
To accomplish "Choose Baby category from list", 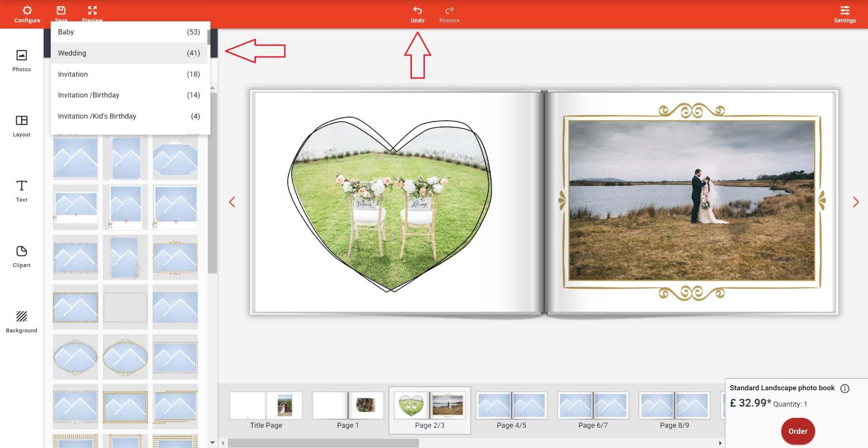I will (x=129, y=32).
